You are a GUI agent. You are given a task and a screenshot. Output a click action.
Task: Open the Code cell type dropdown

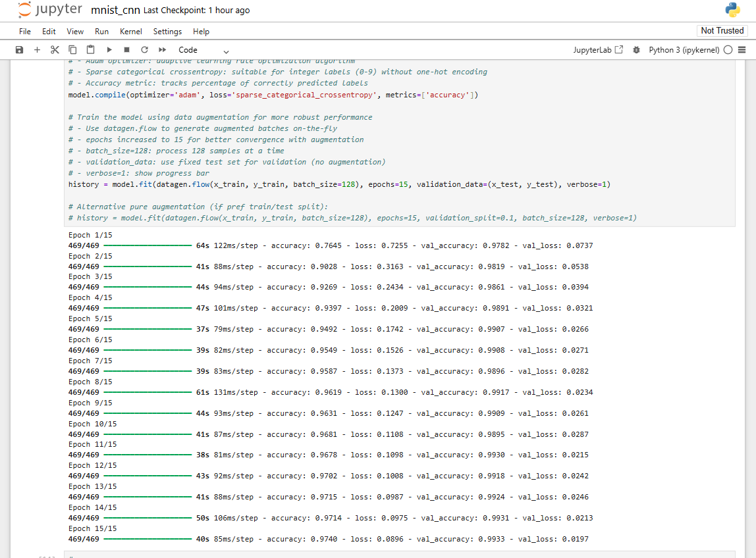coord(203,50)
